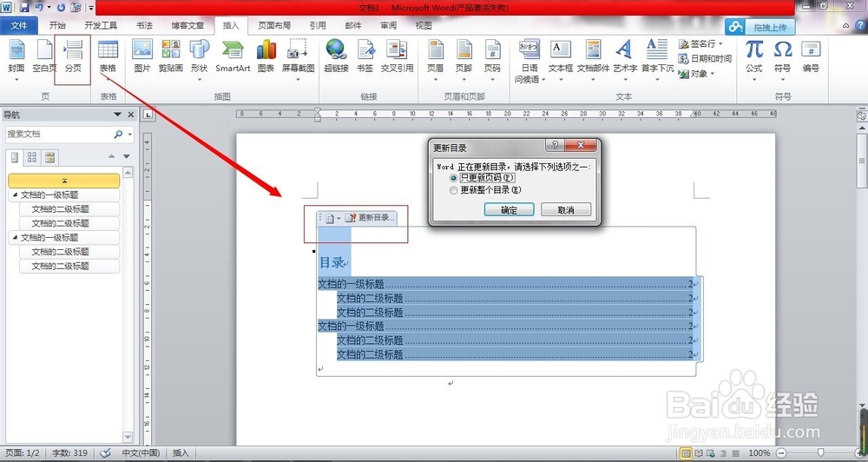868x462 pixels.
Task: Click the 100% zoom level
Action: pos(759,453)
